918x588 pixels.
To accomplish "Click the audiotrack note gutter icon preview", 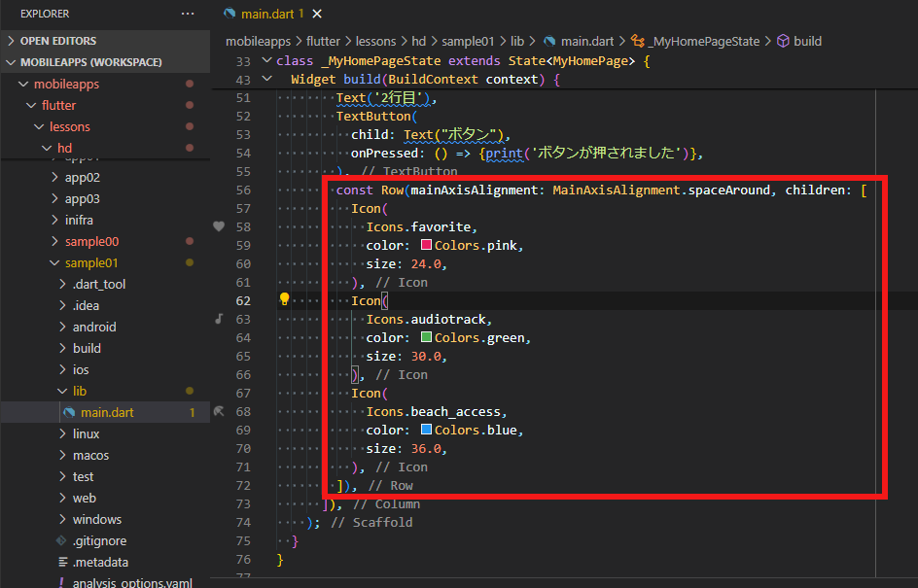I will pos(219,319).
